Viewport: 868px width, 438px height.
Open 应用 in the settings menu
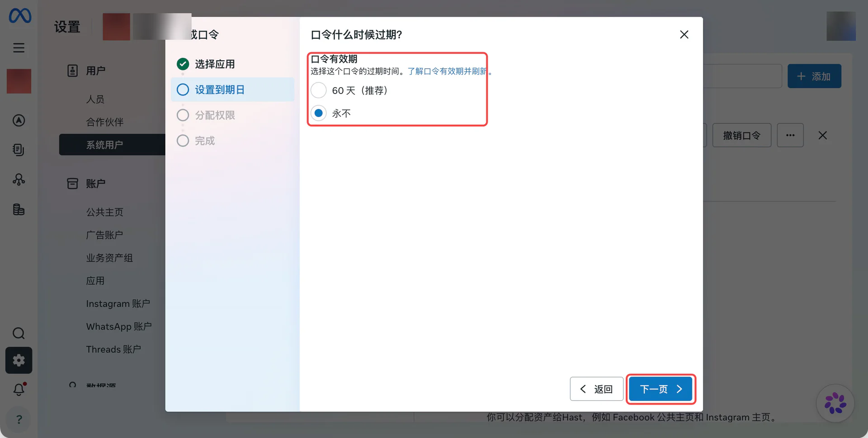95,281
